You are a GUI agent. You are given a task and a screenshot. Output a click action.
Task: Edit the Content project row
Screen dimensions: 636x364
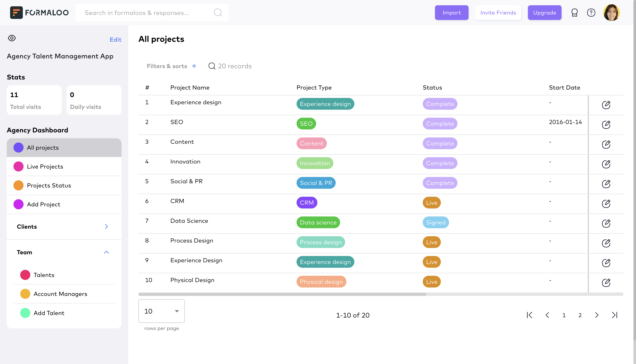pos(606,144)
